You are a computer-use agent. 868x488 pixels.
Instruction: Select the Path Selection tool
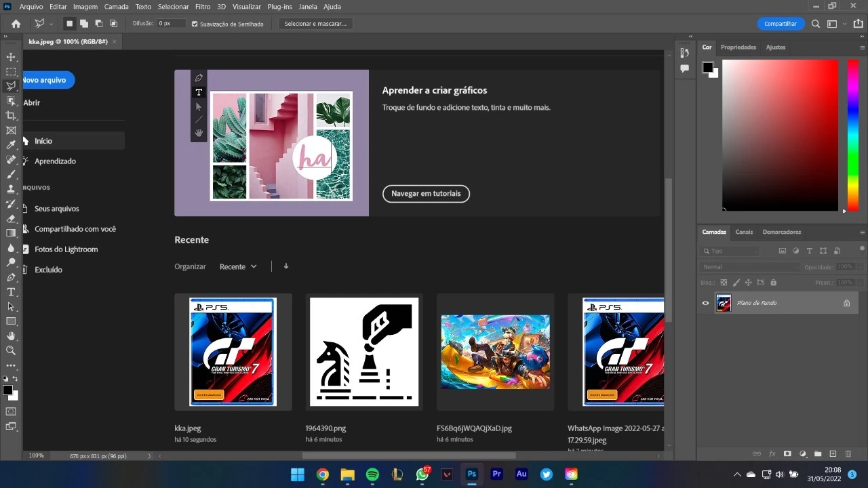pos(11,307)
